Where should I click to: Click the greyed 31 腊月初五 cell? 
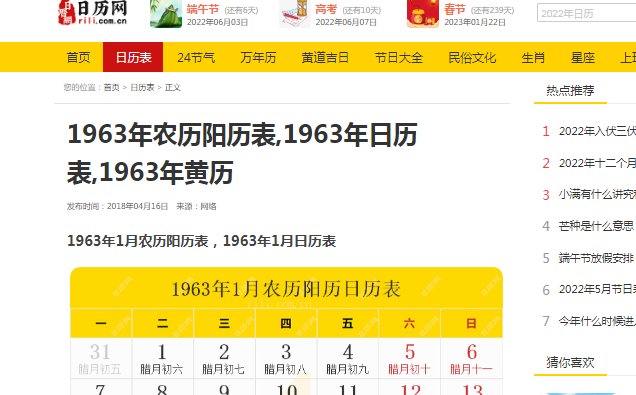click(100, 359)
